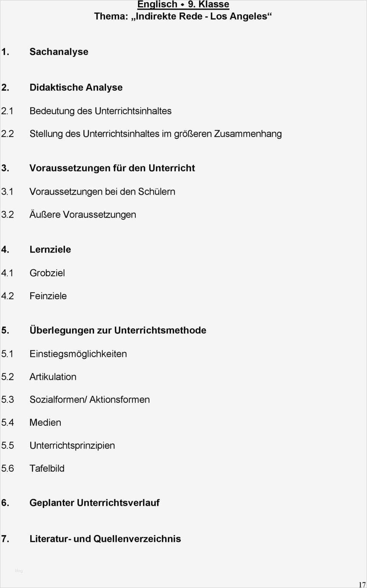Open "Überlegungen zur Unterrichtsmethode" heading
The image size is (367, 588).
118,330
